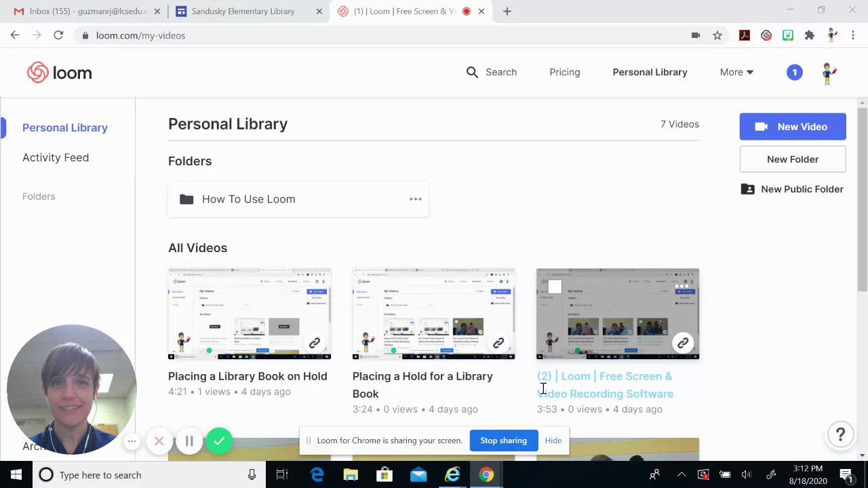Click the volume icon in system tray
868x488 pixels.
tap(747, 475)
